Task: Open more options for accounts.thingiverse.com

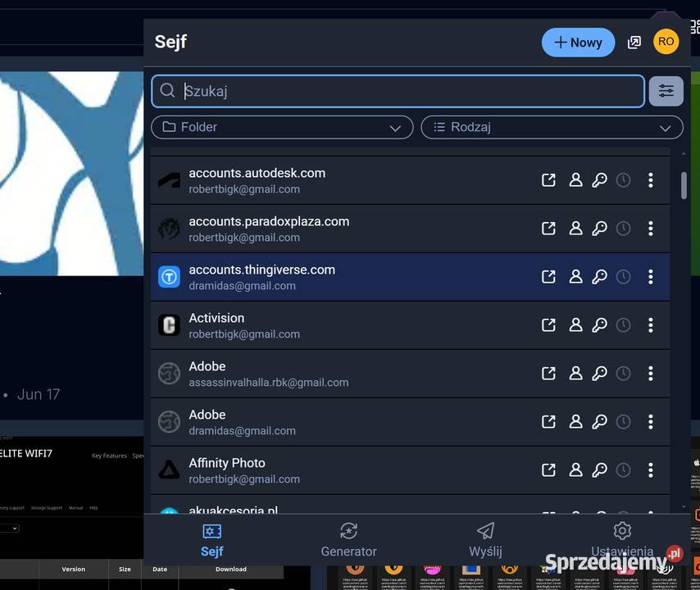Action: click(651, 277)
